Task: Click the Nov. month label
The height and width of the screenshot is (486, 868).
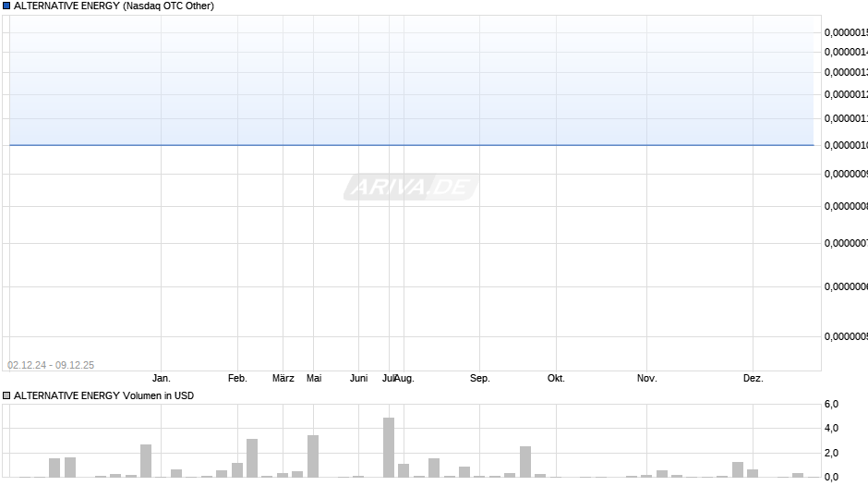Action: (647, 379)
